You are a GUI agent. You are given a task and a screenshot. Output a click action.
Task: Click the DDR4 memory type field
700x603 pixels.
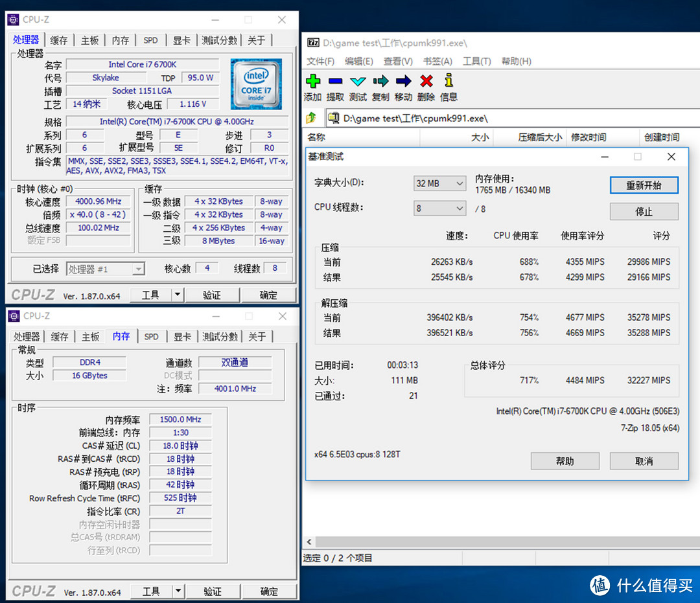(x=89, y=362)
